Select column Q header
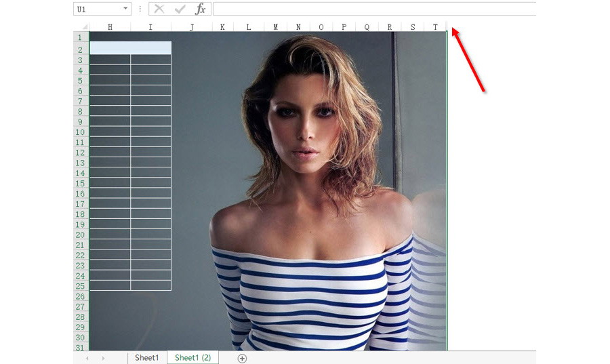610x364 pixels. click(x=367, y=27)
